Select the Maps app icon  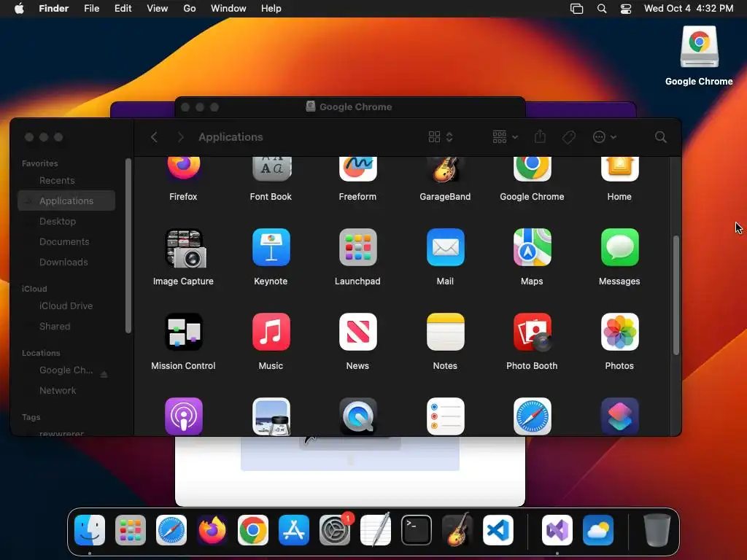tap(532, 247)
